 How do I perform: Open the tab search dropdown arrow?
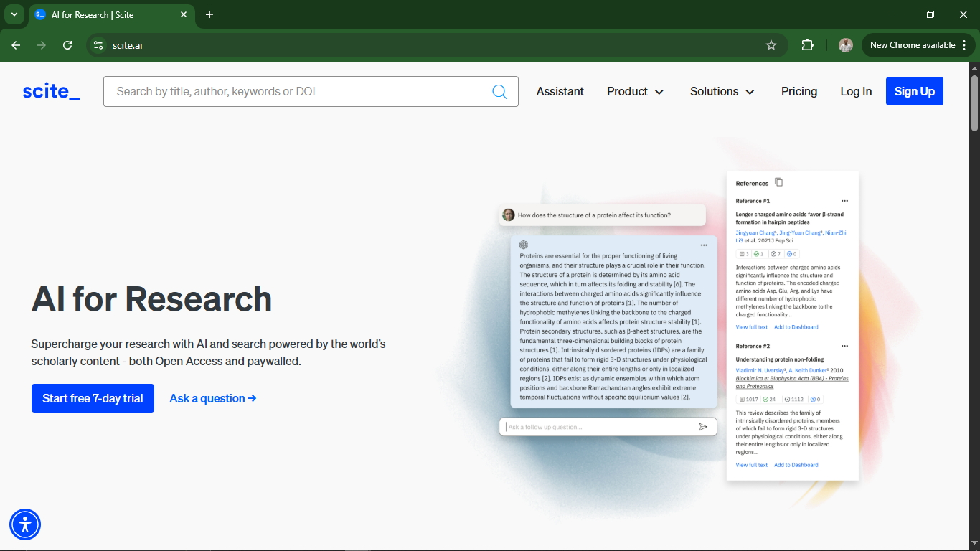pos(14,14)
